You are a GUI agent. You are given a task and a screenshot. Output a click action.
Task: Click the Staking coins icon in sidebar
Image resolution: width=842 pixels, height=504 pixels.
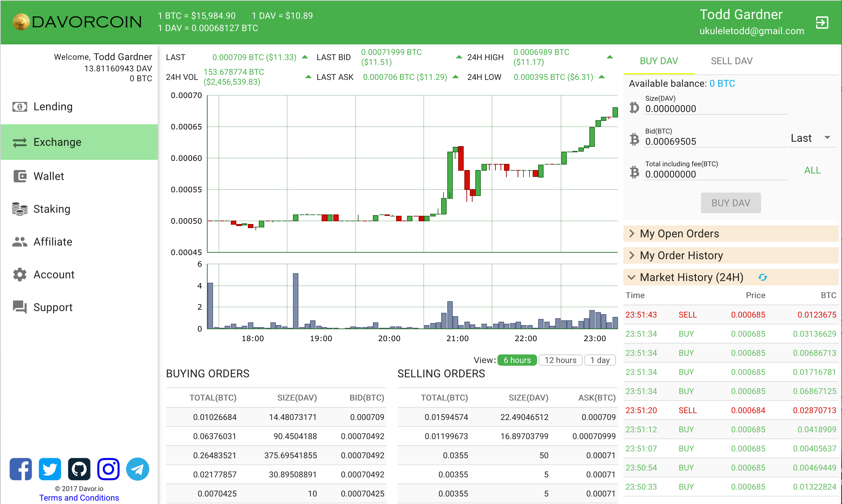[20, 209]
